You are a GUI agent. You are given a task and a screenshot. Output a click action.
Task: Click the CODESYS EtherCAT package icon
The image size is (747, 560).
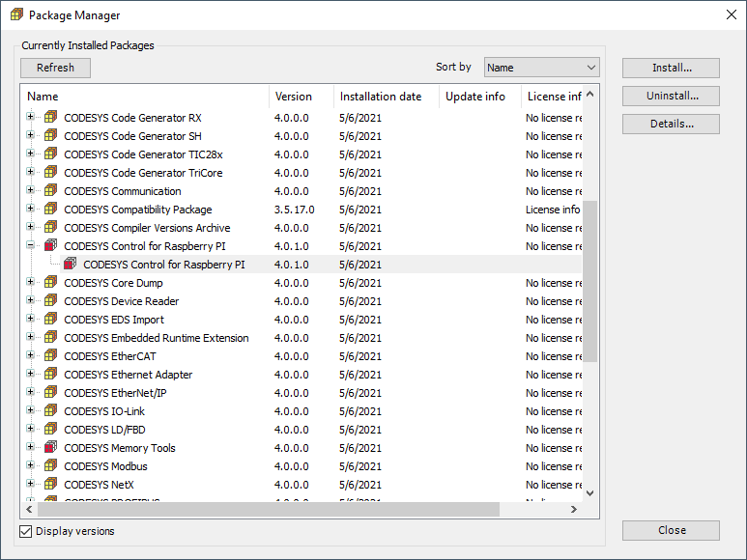point(51,356)
